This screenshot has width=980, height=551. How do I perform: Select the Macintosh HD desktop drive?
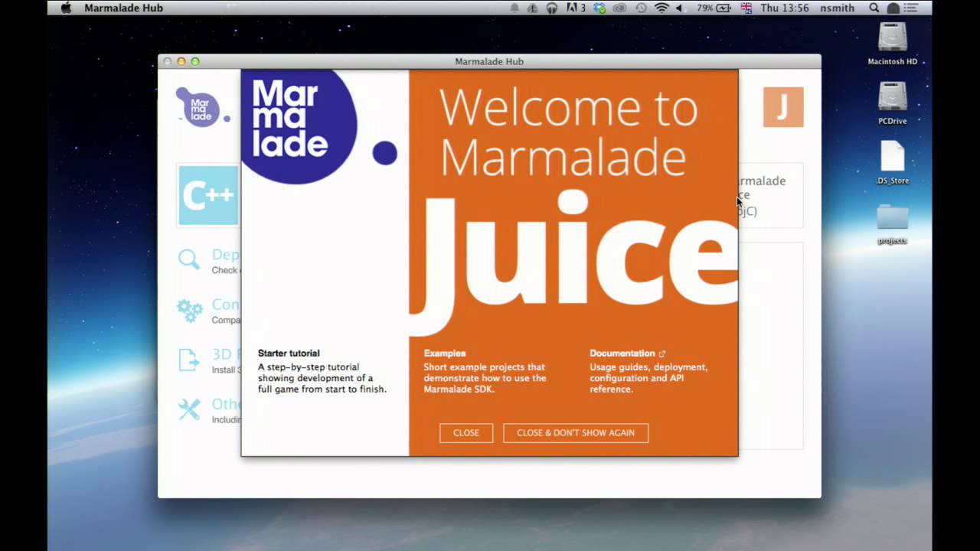[893, 44]
